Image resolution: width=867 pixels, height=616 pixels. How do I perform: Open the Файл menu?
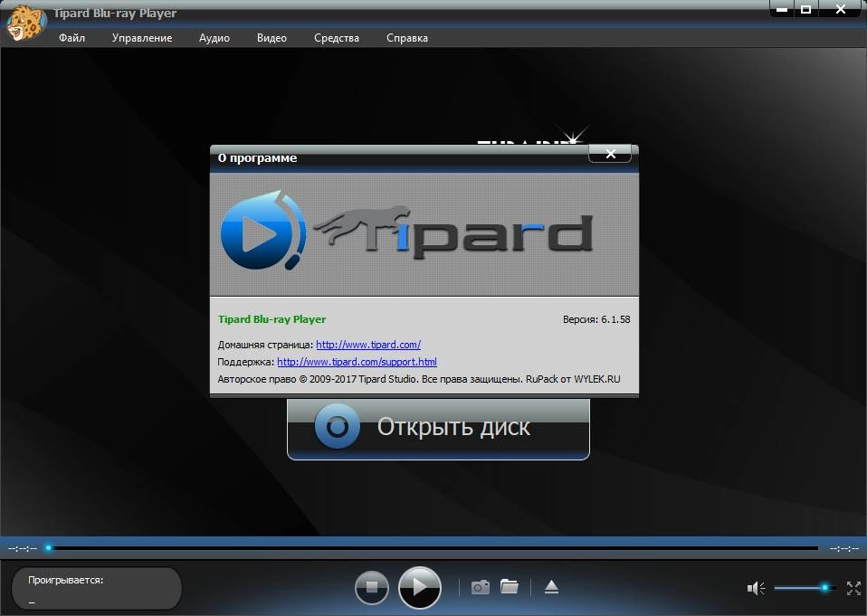coord(71,38)
